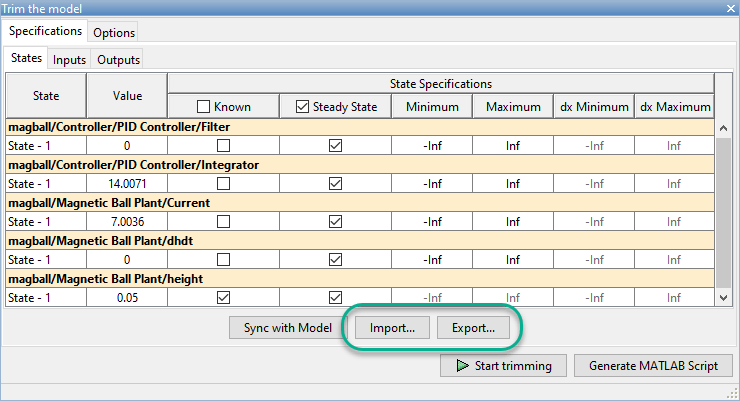The height and width of the screenshot is (401, 740).
Task: Click the Start trimming play icon
Action: click(462, 365)
